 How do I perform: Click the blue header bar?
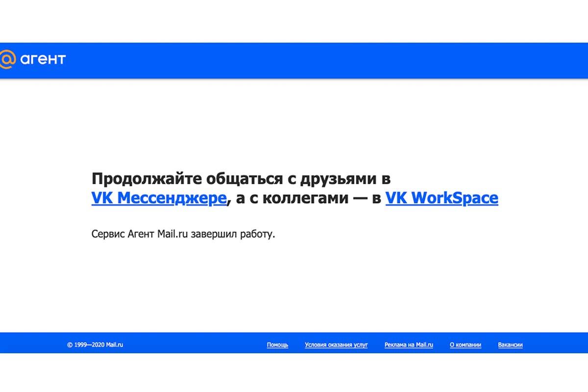tap(294, 59)
